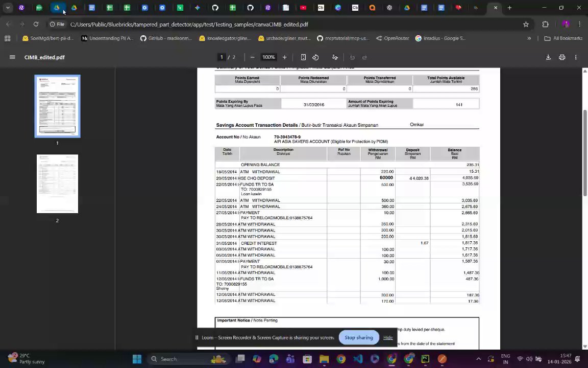
Task: Reload the current page
Action: pos(36,24)
